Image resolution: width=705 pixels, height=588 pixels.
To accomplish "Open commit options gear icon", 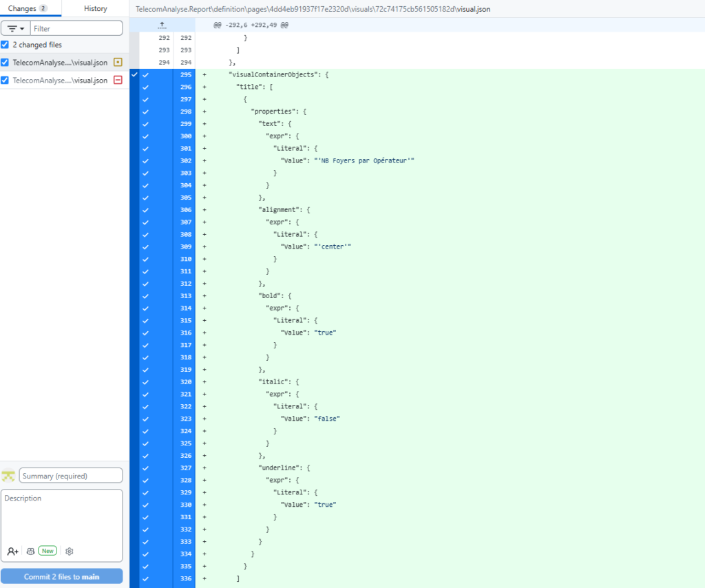I will [x=70, y=551].
